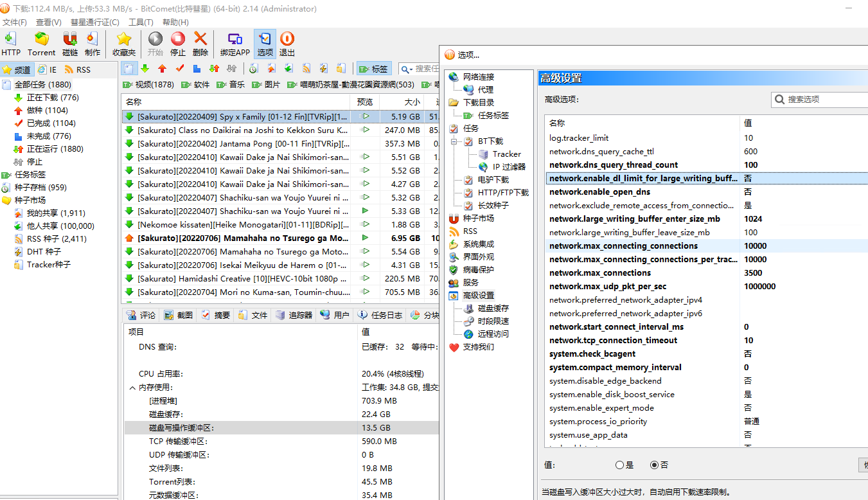Click the 绑定APP toolbar icon
The image size is (868, 500).
coord(235,44)
